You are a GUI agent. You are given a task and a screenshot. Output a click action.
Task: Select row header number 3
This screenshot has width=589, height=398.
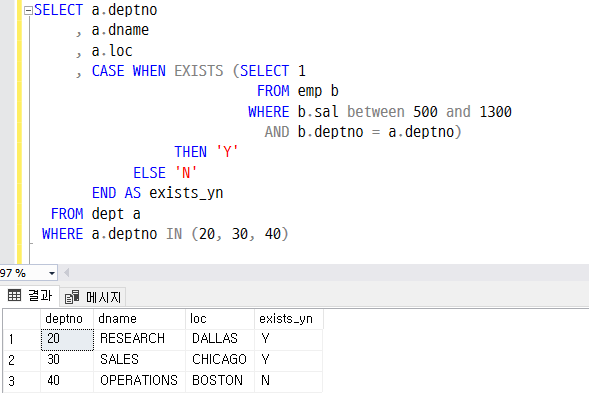[x=22, y=381]
